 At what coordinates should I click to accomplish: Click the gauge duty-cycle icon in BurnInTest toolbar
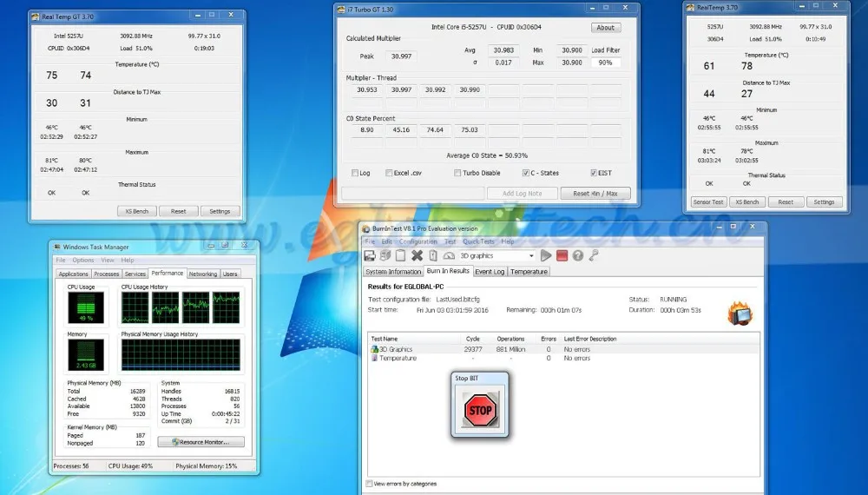coord(449,255)
